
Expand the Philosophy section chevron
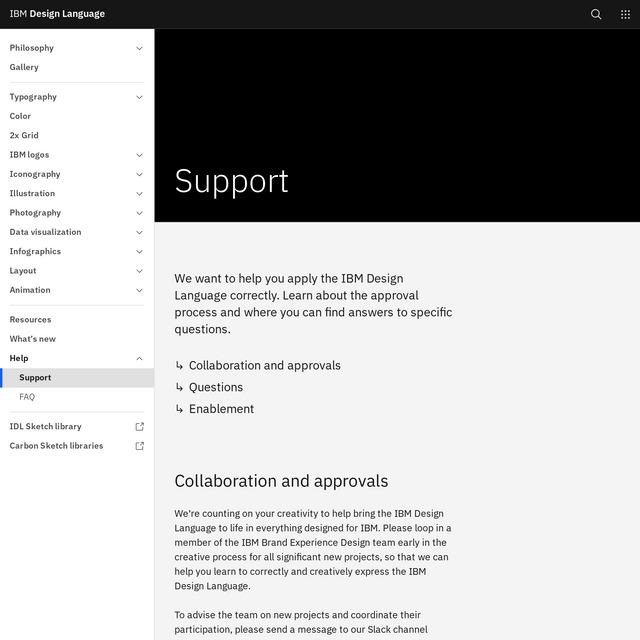coord(139,48)
